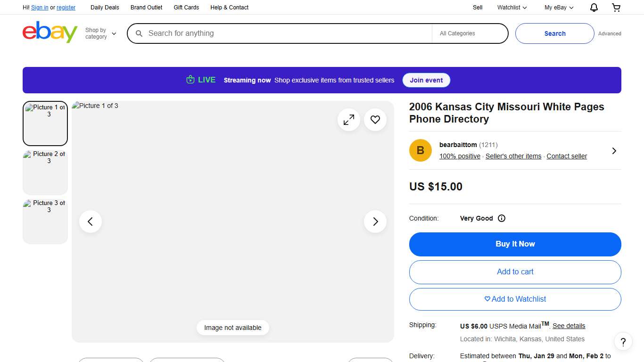Show the next picture arrow
Screen dimensions: 644x362
[x=375, y=222]
